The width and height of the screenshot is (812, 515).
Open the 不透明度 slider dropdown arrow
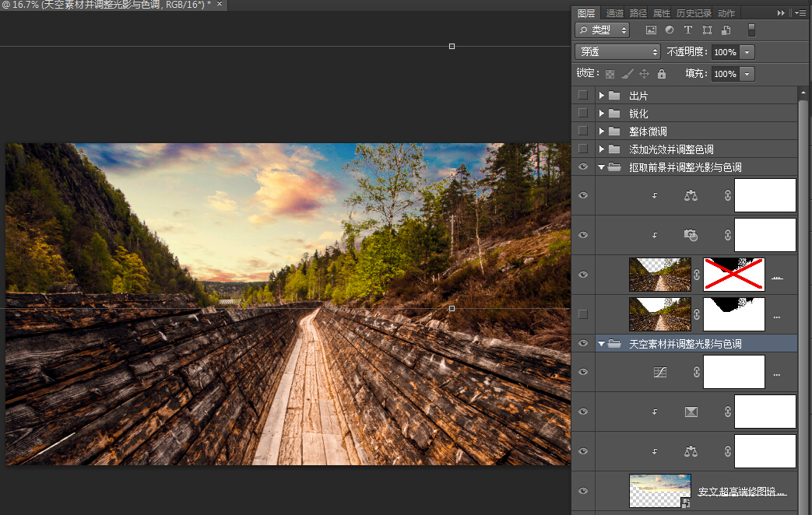tap(747, 52)
